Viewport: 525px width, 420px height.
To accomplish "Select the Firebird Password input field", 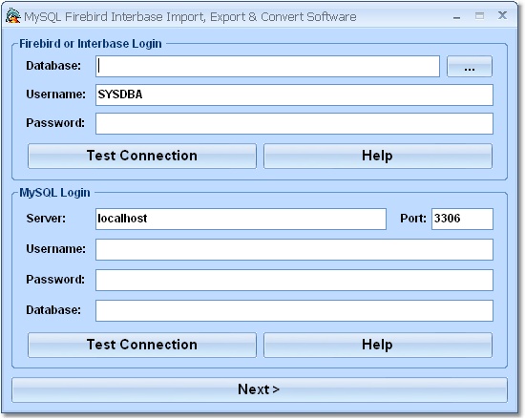I will [294, 123].
